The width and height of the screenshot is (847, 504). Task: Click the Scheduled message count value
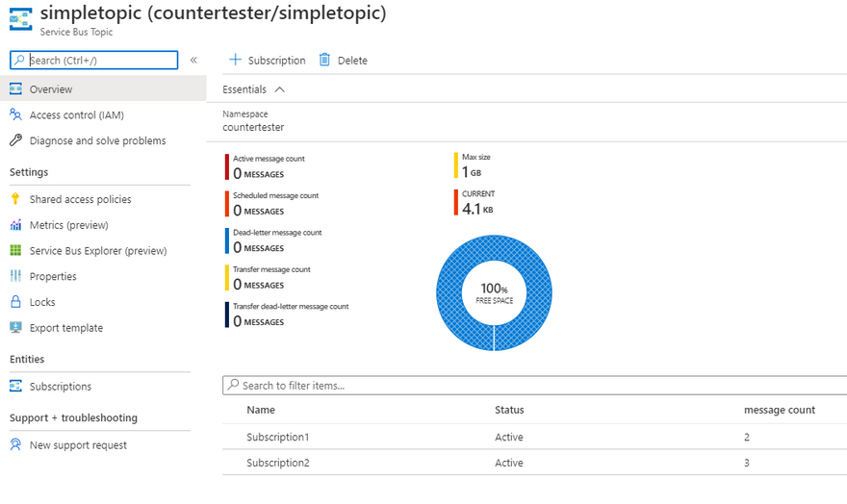[x=258, y=211]
